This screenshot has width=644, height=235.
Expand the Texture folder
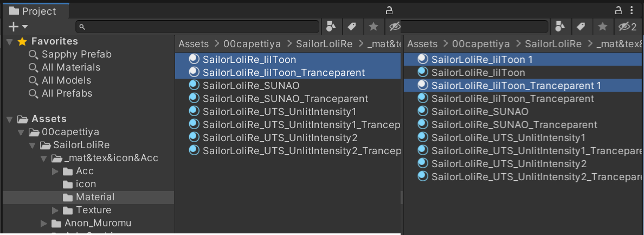(55, 210)
